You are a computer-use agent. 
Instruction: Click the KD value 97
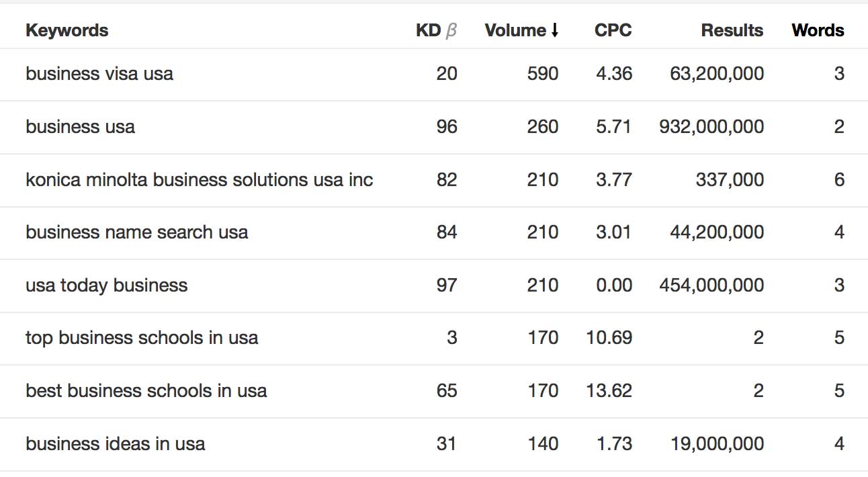click(x=447, y=286)
